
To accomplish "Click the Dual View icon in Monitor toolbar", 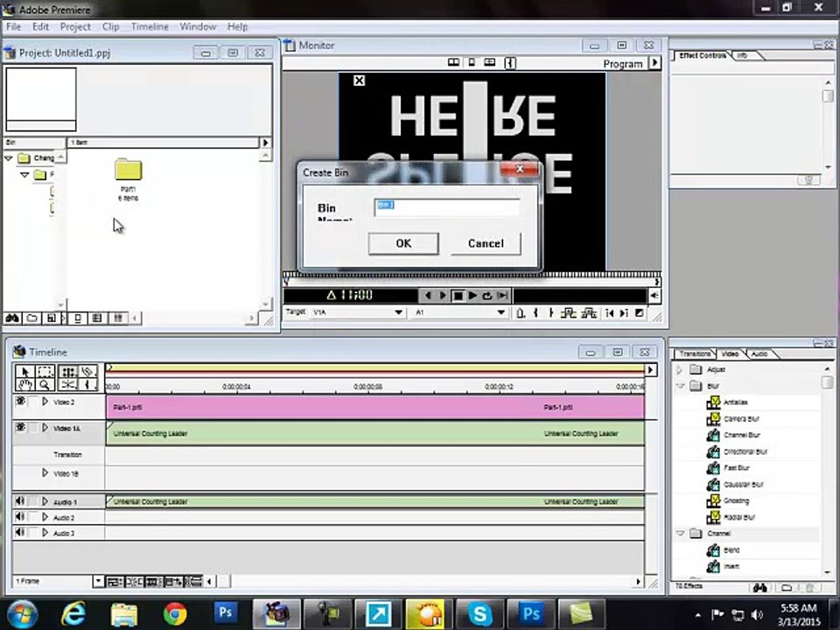I will point(453,63).
